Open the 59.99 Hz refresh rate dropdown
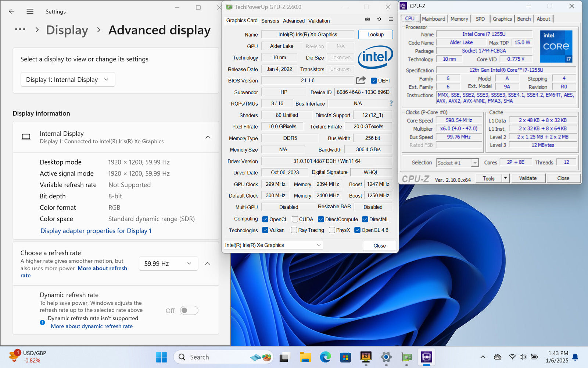This screenshot has width=588, height=368. (168, 263)
